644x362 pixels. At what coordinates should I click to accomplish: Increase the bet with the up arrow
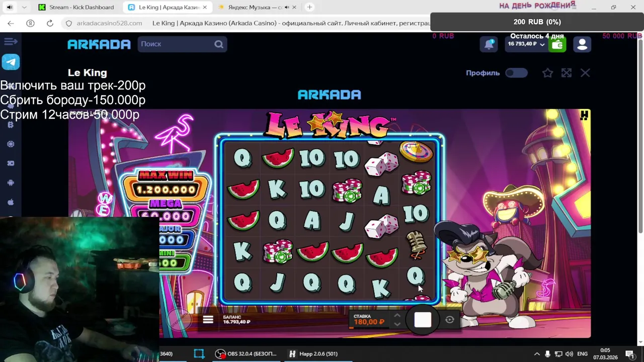(x=397, y=316)
